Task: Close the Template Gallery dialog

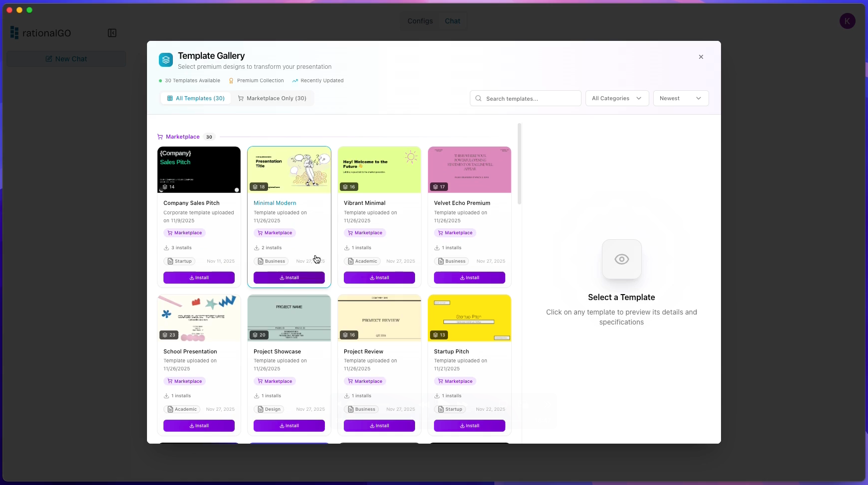Action: pos(701,57)
